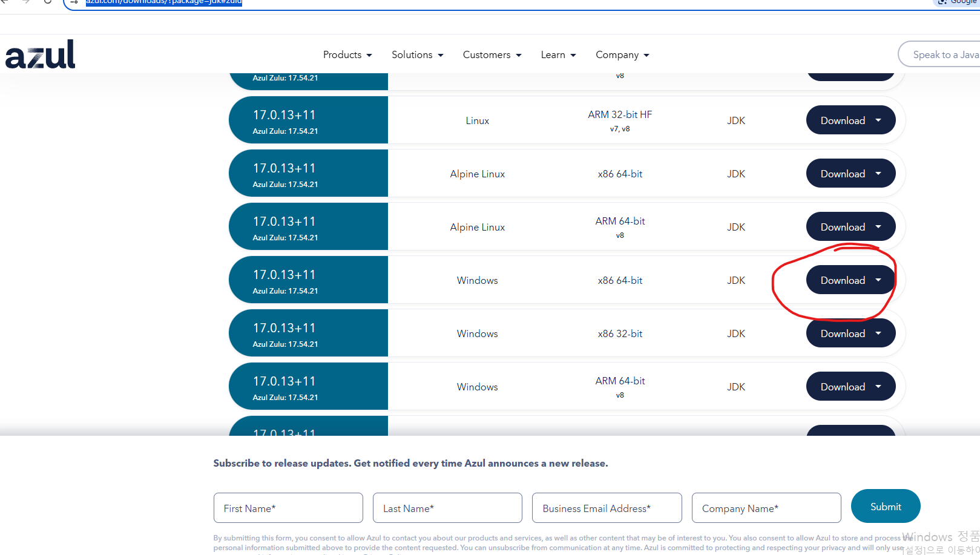Click the Azul logo
The width and height of the screenshot is (980, 555).
(x=40, y=54)
